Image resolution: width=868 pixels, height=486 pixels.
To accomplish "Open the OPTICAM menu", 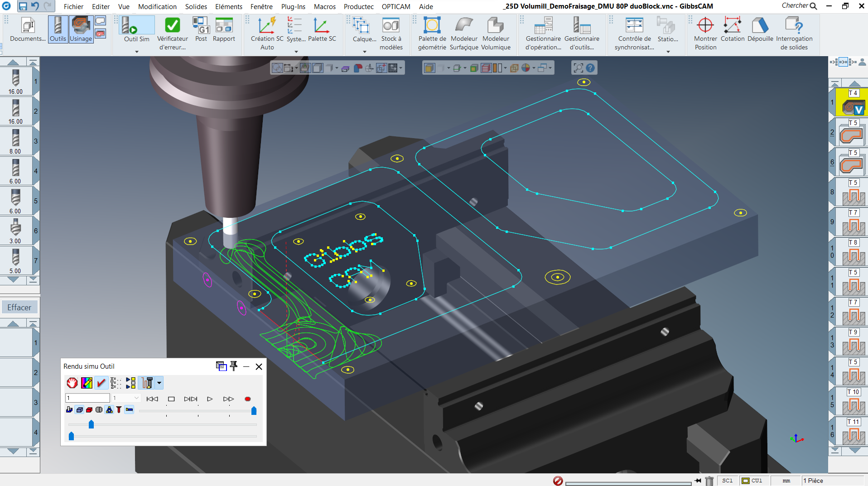I will (x=395, y=6).
